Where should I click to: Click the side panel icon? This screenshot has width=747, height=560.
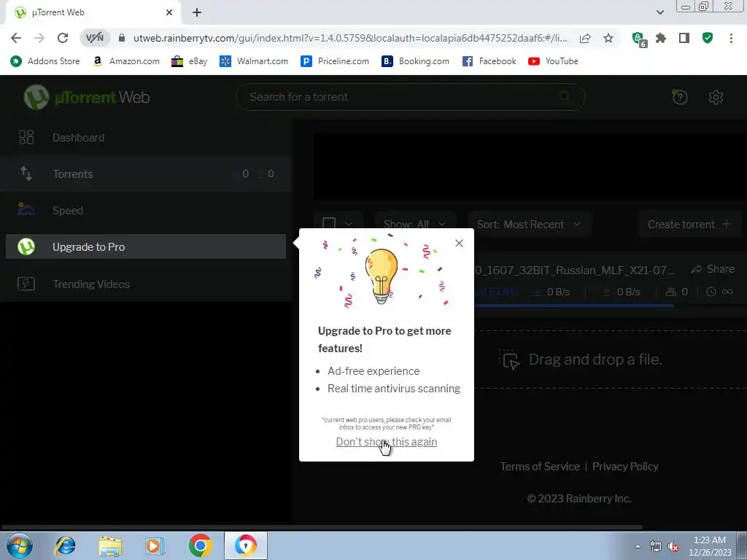coord(684,38)
